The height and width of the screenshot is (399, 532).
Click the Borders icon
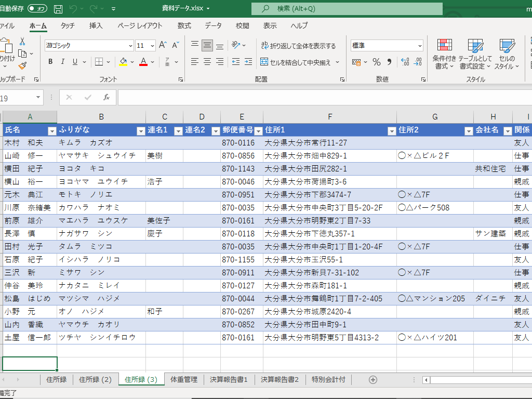tap(99, 62)
